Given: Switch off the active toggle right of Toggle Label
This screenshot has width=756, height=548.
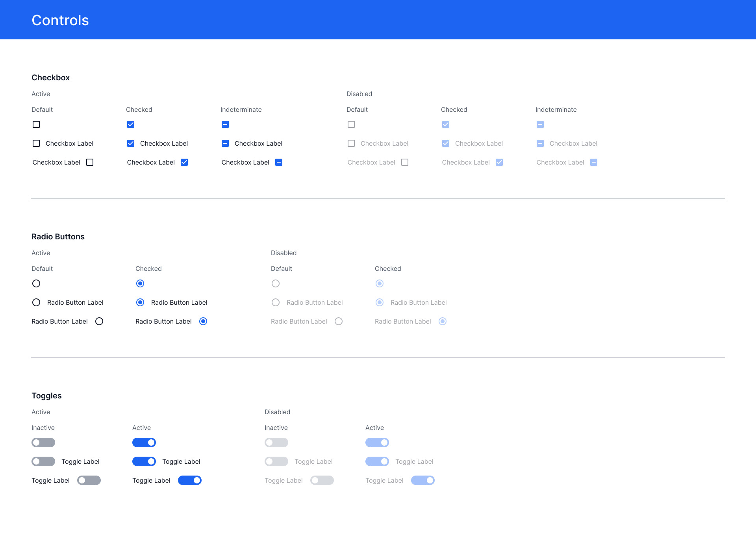Looking at the screenshot, I should [190, 480].
